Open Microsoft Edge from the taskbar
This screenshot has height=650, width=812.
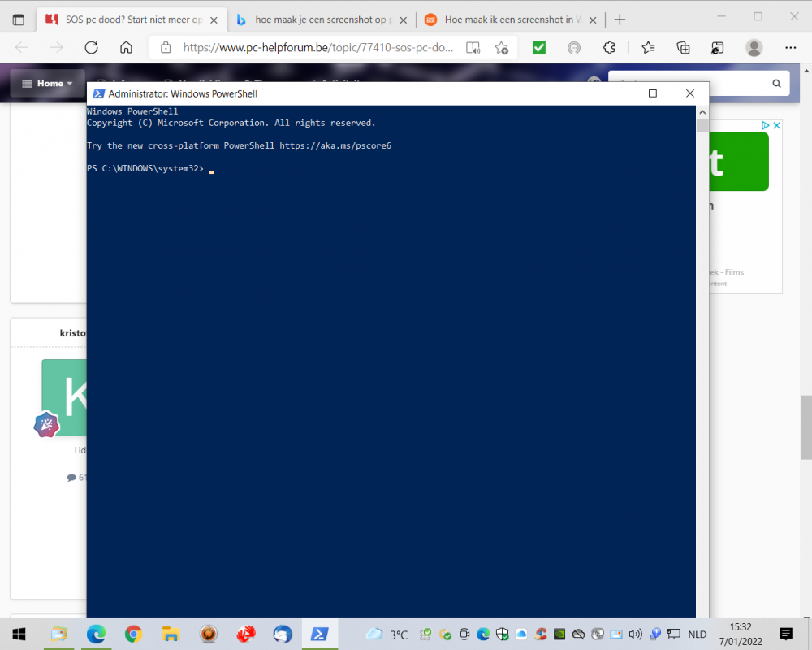97,634
